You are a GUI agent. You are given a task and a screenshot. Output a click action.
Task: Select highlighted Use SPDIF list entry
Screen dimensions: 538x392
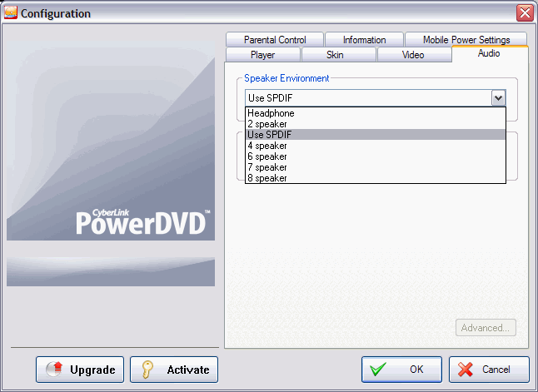pos(376,135)
